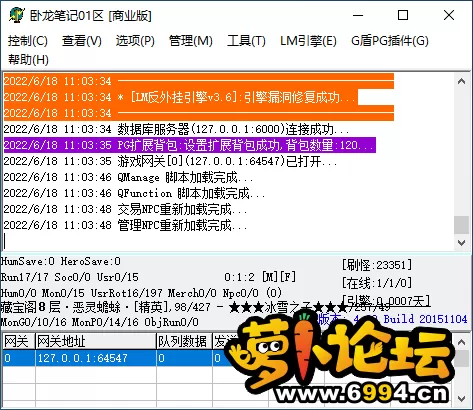The image size is (473, 410).
Task: Select log line 管理NPC重新加载完成
Action: [126, 225]
